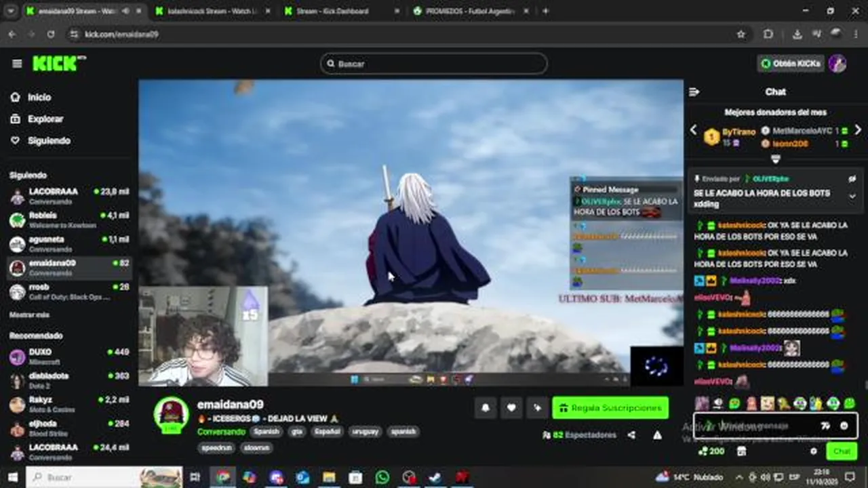The image size is (868, 488).
Task: Show hidden system tray icons
Action: coord(738,477)
